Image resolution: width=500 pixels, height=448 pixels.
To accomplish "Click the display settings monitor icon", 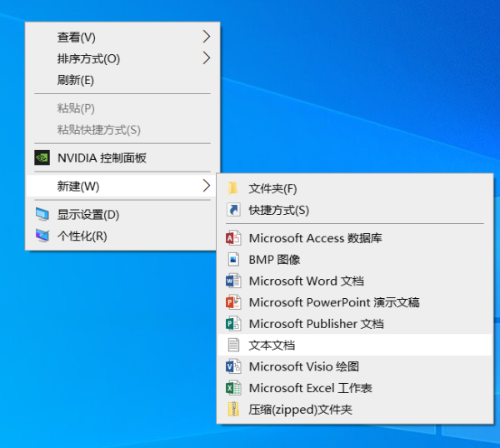I will (42, 214).
